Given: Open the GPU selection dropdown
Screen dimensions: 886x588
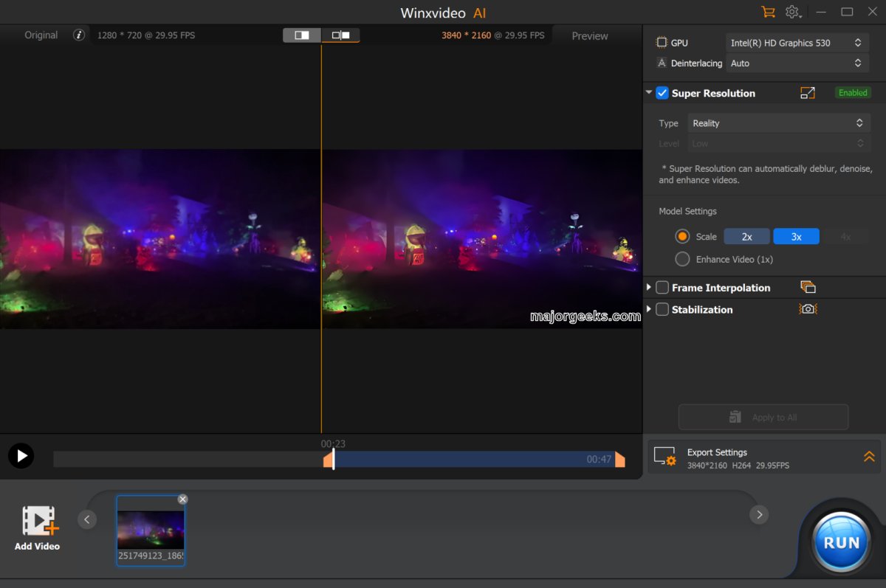Looking at the screenshot, I should click(x=797, y=43).
